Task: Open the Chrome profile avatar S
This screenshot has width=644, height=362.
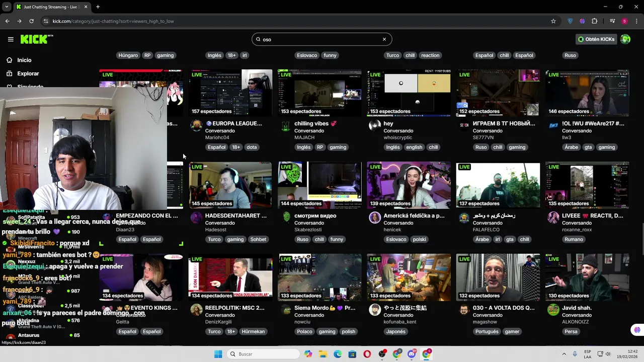Action: (624, 21)
